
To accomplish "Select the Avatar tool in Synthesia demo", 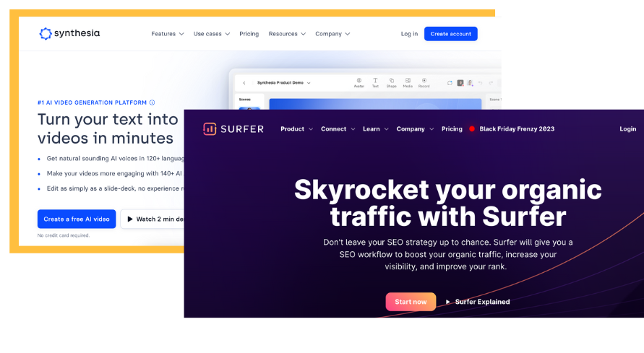I will (359, 82).
